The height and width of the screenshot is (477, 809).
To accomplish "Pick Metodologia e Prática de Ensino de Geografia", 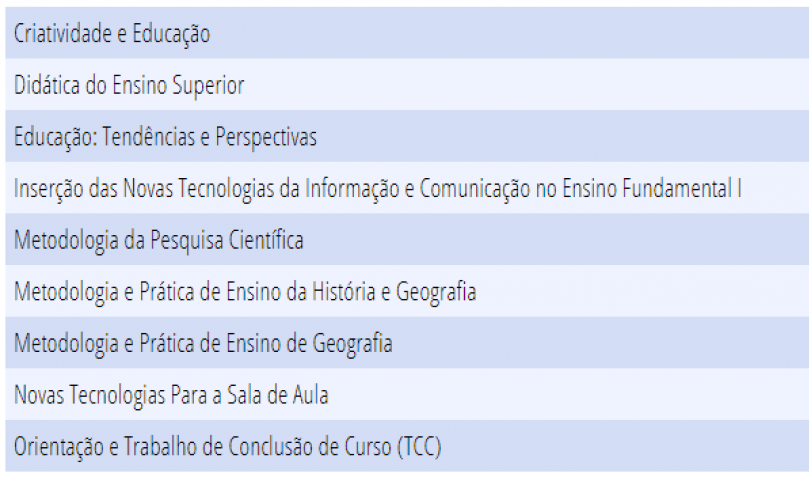I will pyautogui.click(x=407, y=342).
